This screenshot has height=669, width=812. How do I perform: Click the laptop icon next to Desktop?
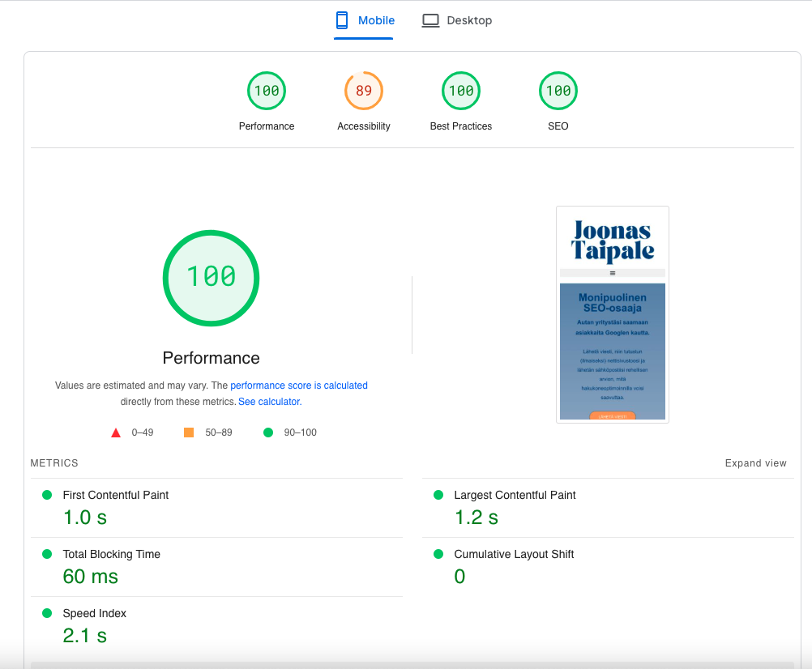430,20
